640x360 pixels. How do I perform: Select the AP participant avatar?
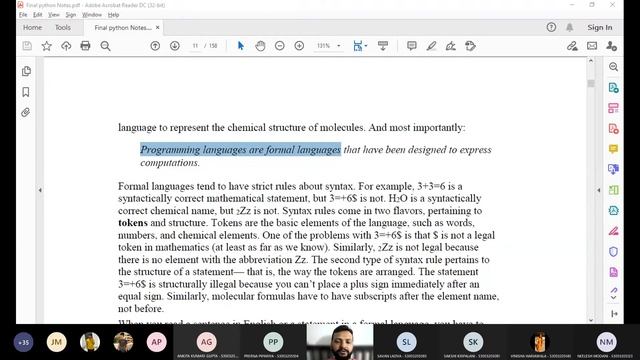tap(157, 342)
